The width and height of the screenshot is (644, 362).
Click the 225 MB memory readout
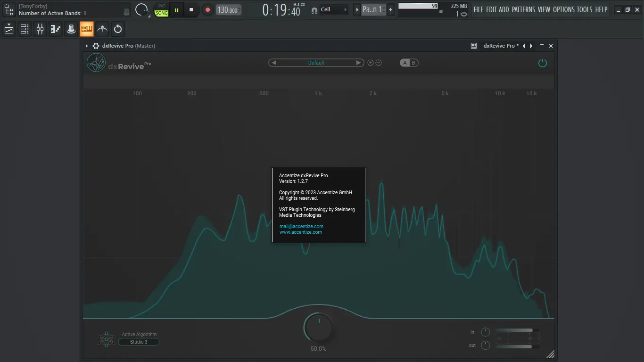pyautogui.click(x=459, y=6)
